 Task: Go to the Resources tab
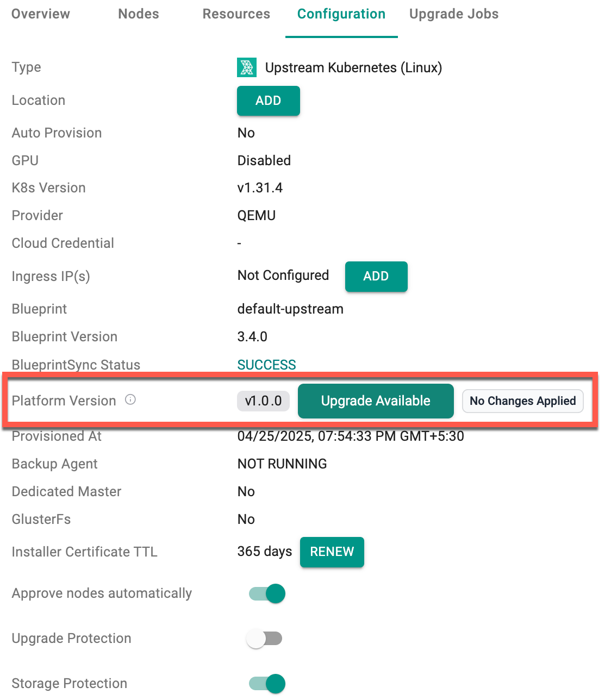click(236, 14)
